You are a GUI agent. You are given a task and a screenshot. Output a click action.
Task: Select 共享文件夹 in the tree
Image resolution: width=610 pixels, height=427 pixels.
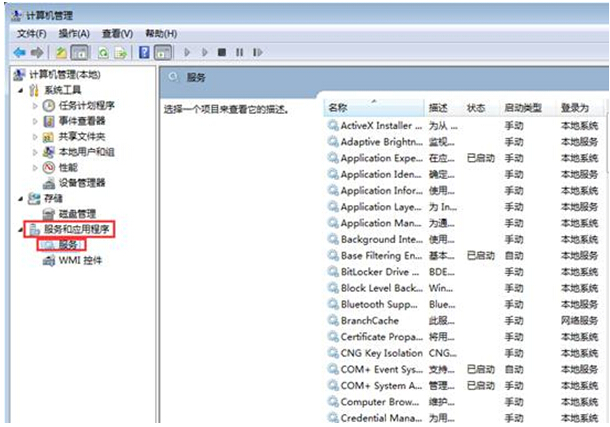[82, 136]
